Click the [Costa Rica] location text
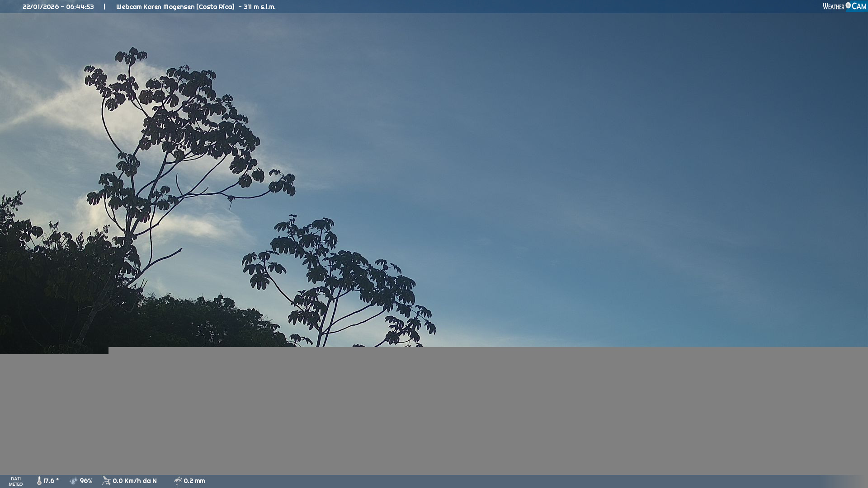Viewport: 868px width, 488px height. 215,7
